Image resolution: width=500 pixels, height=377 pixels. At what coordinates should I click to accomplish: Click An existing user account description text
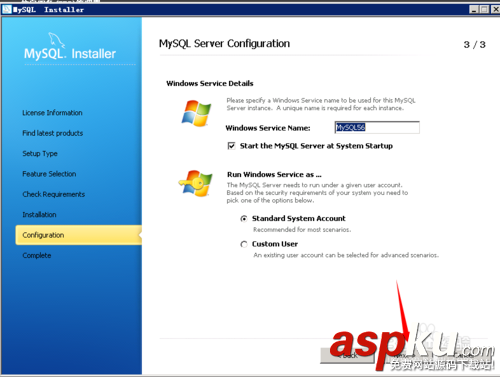click(346, 255)
